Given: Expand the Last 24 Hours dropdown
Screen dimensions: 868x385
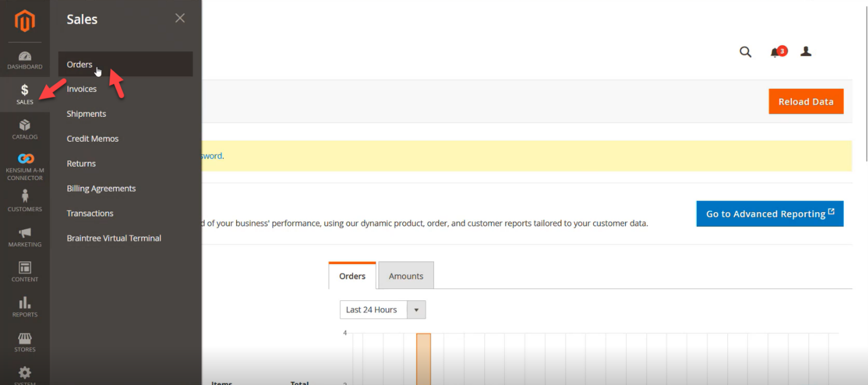Looking at the screenshot, I should (416, 309).
